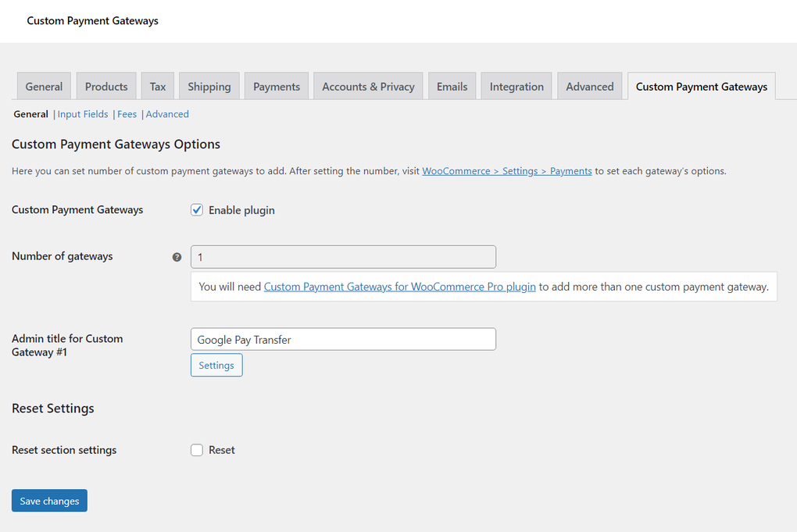Click the Admin title text field
This screenshot has width=797, height=532.
click(343, 338)
